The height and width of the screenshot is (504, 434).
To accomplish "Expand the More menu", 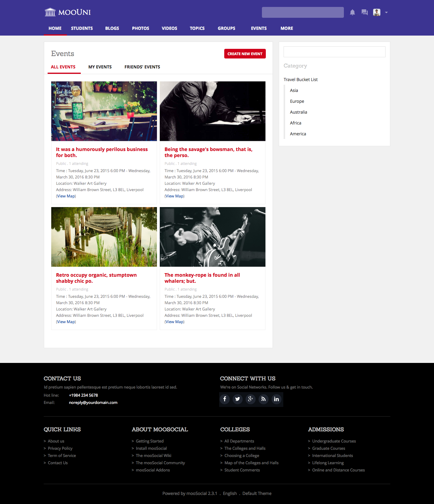I will tap(287, 28).
